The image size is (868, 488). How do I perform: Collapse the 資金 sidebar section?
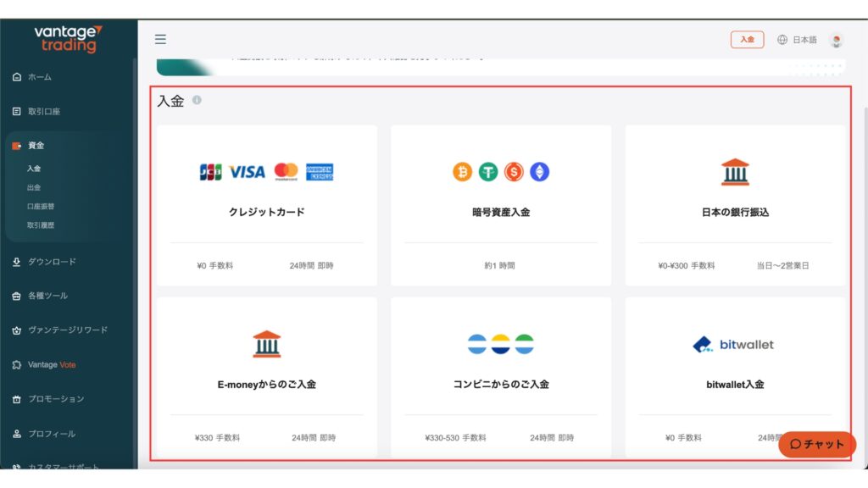tap(36, 146)
